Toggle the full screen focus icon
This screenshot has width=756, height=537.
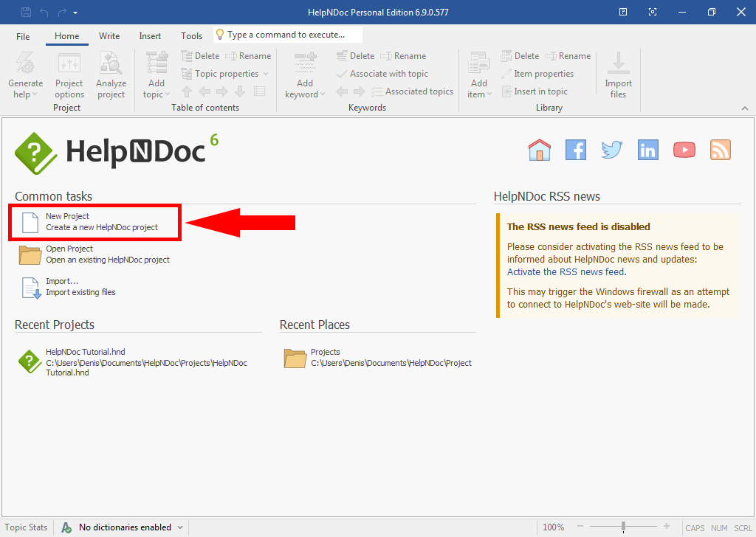pyautogui.click(x=653, y=12)
